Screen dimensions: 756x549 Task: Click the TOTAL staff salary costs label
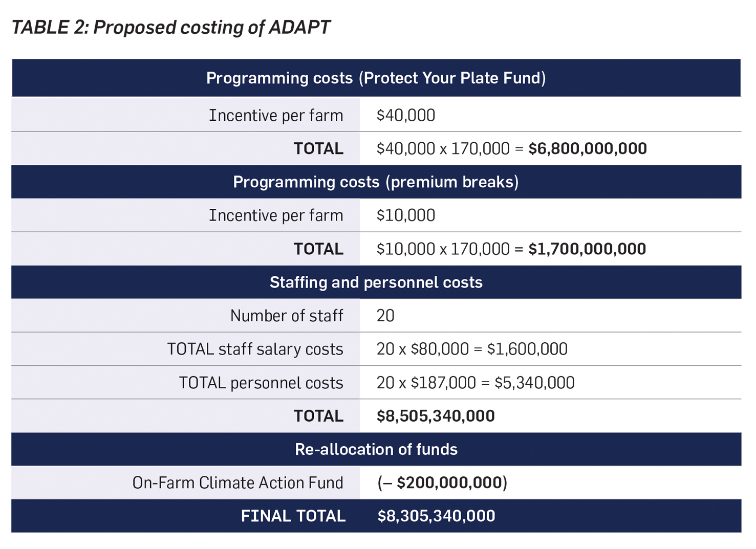click(255, 349)
